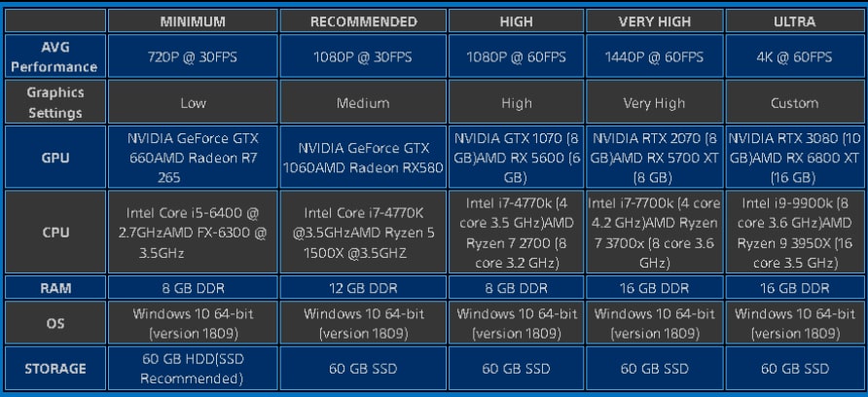This screenshot has width=868, height=397.
Task: Click the RAM row label
Action: [54, 288]
